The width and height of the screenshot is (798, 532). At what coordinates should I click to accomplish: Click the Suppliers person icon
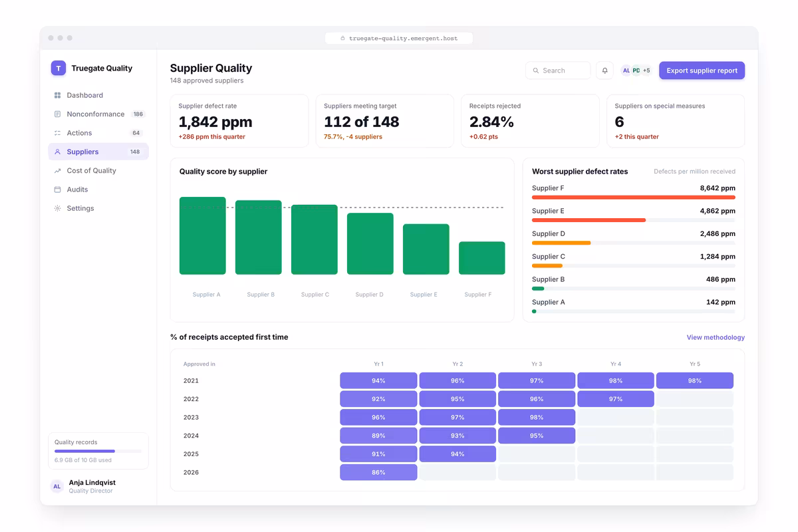[57, 152]
